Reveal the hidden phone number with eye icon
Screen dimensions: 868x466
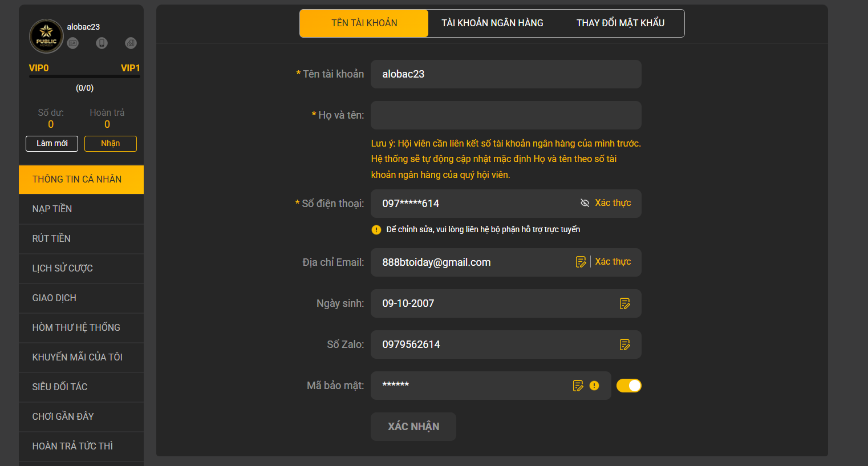585,203
